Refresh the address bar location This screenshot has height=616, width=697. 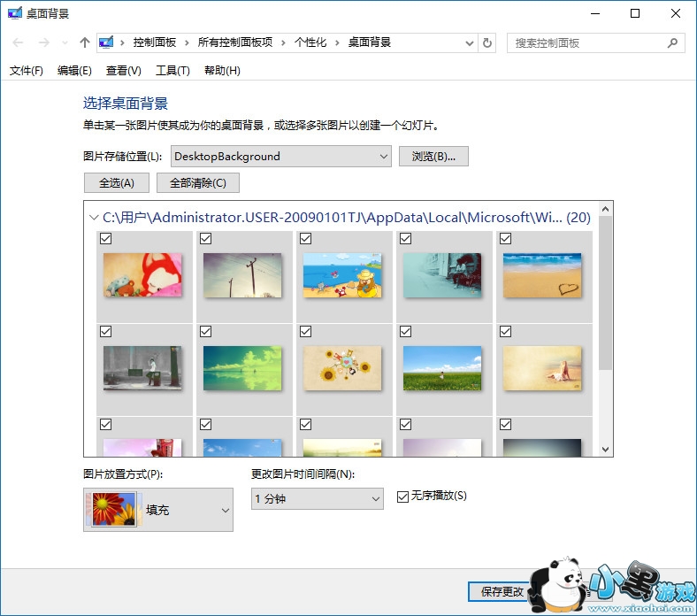coord(487,43)
